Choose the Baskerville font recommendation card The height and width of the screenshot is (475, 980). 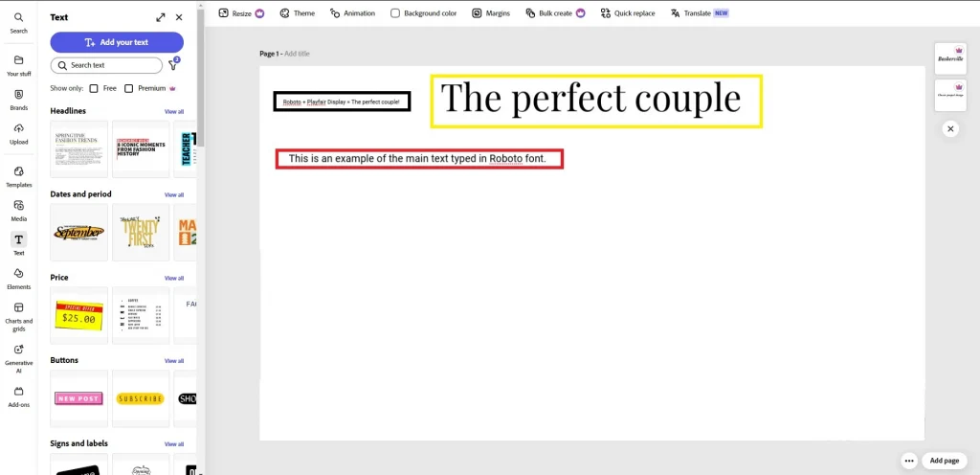[x=950, y=58]
